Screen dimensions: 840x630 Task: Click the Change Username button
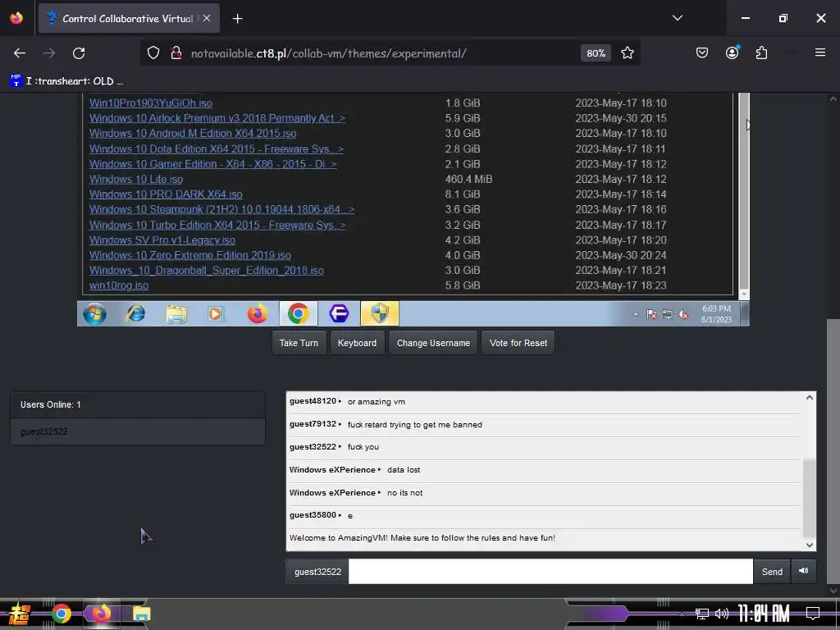click(x=433, y=343)
